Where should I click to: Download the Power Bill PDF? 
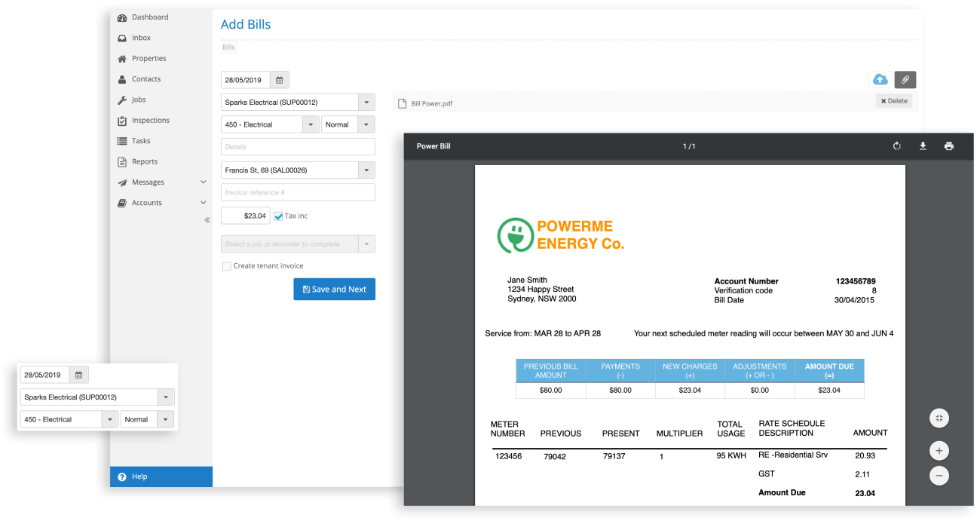coord(923,146)
